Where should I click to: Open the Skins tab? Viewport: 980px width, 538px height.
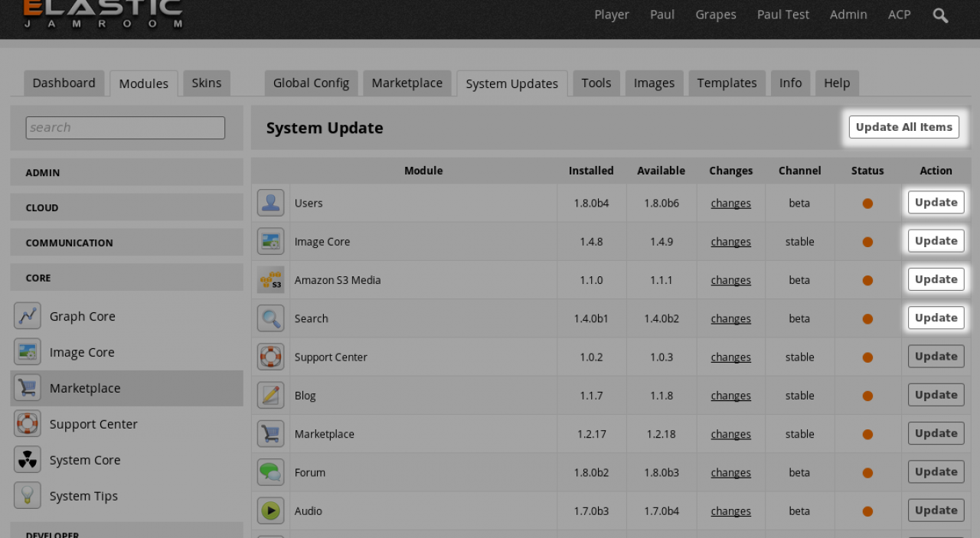tap(207, 83)
